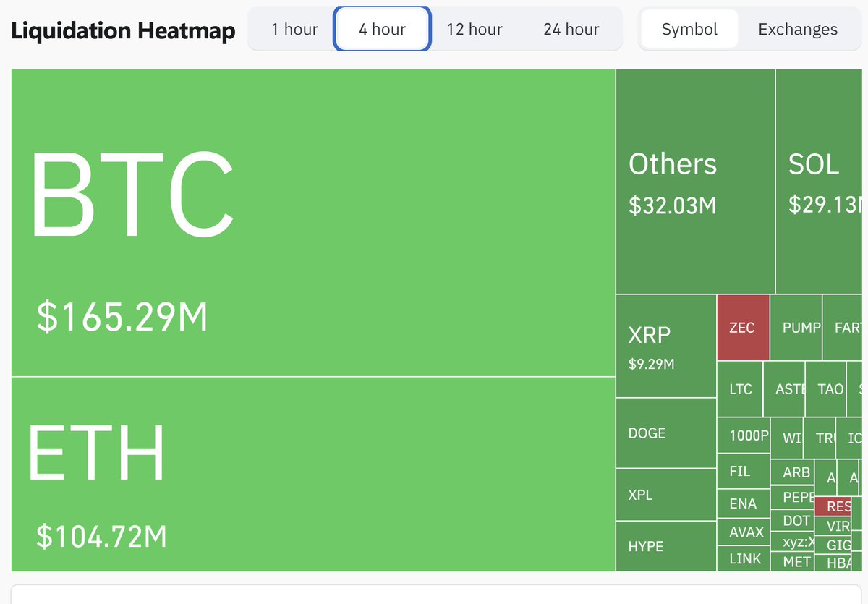Screen dimensions: 868x604
Task: Select the LTC tile
Action: (x=740, y=388)
